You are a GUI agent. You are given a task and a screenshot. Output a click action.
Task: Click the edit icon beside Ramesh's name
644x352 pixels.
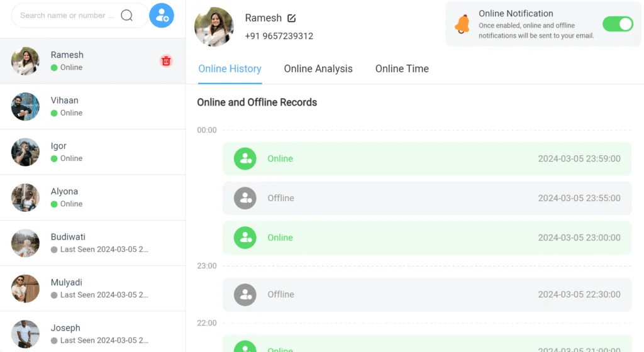point(291,18)
